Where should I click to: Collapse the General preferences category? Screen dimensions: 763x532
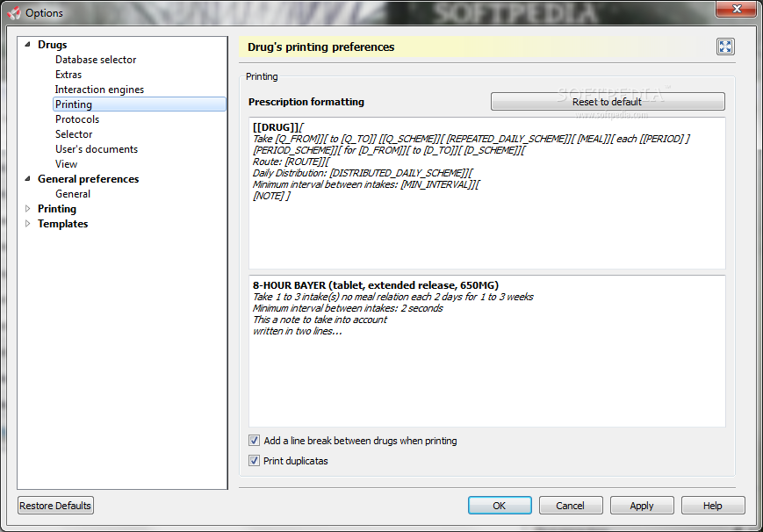tap(28, 178)
